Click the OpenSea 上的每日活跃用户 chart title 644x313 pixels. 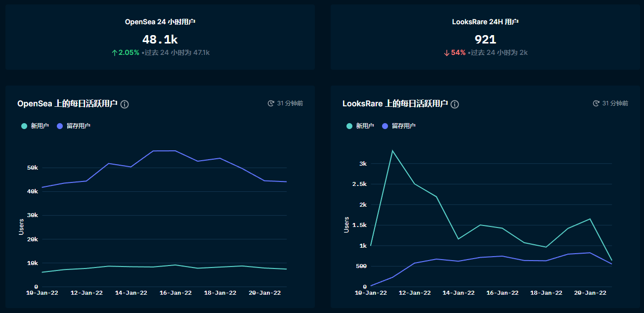click(67, 104)
